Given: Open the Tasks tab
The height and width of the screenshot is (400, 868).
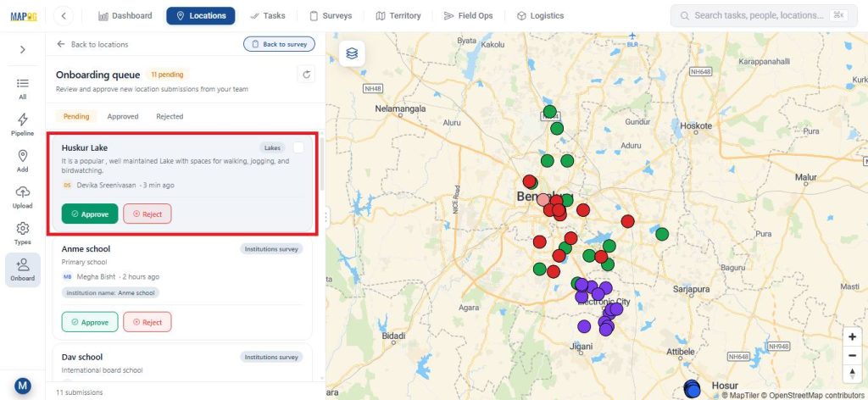Looking at the screenshot, I should coord(267,16).
